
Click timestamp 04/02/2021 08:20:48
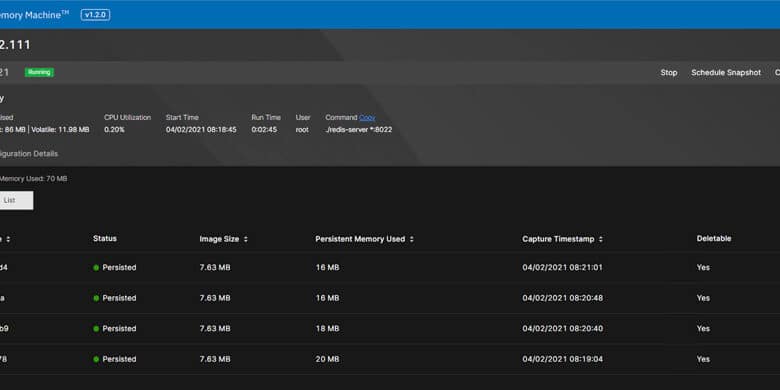562,298
